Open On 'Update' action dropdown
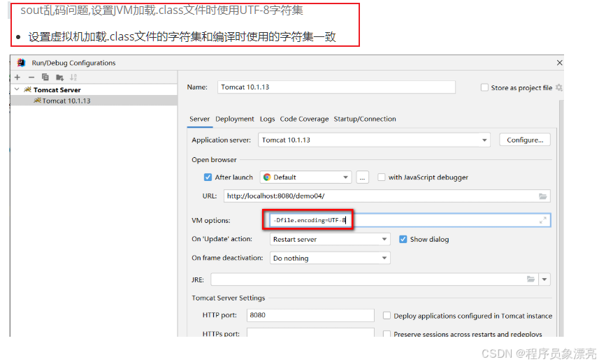Image resolution: width=599 pixels, height=364 pixels. [384, 240]
